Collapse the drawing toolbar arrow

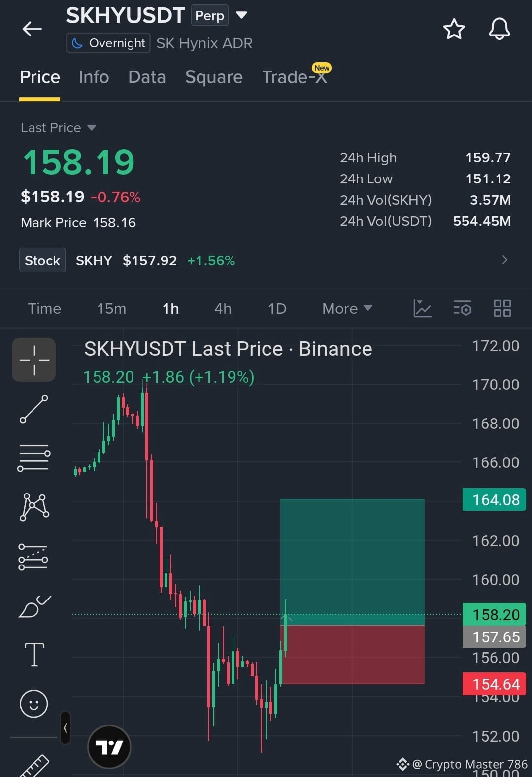point(65,728)
